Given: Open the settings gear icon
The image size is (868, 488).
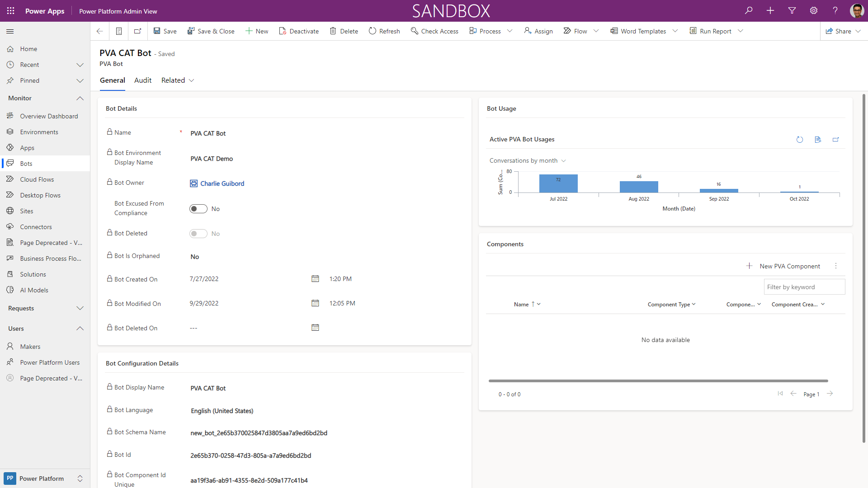Looking at the screenshot, I should [814, 10].
